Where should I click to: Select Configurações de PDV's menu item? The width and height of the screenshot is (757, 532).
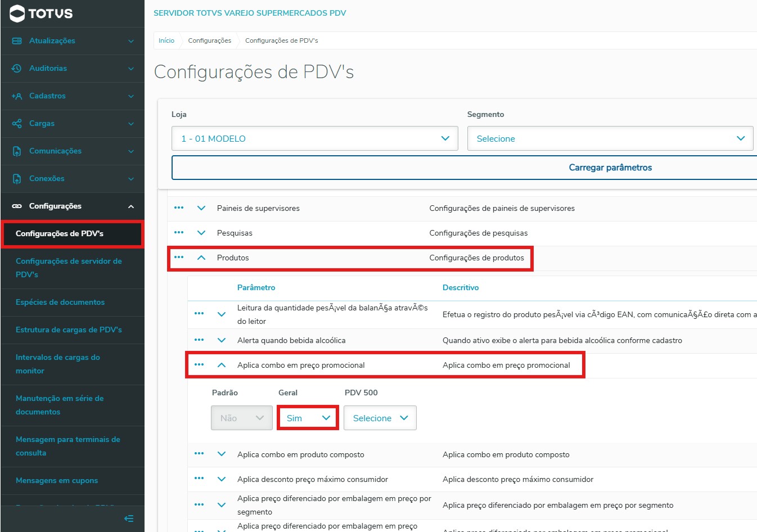73,234
